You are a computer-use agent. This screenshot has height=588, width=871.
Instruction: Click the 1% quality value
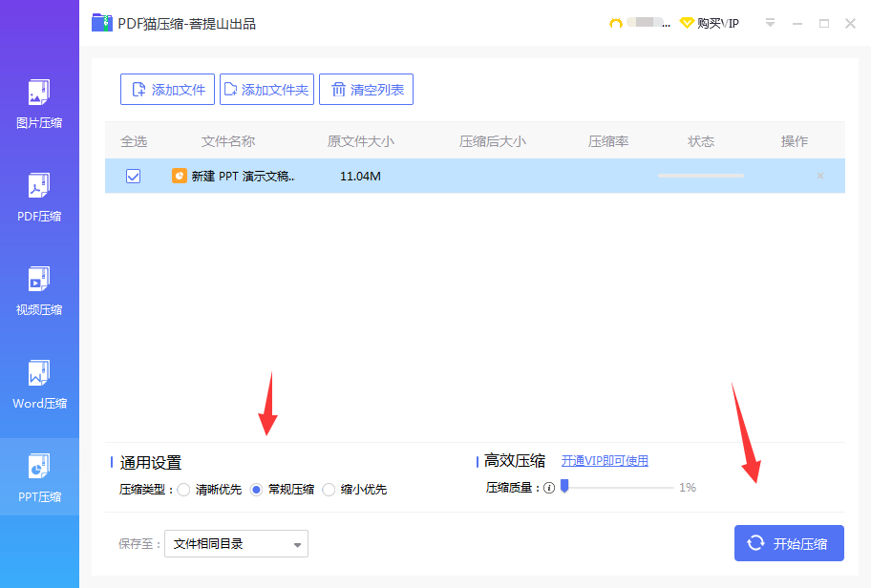point(688,488)
